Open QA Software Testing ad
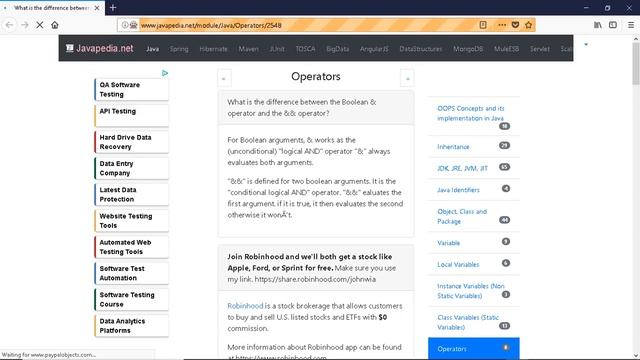The width and height of the screenshot is (640, 360). pos(131,89)
